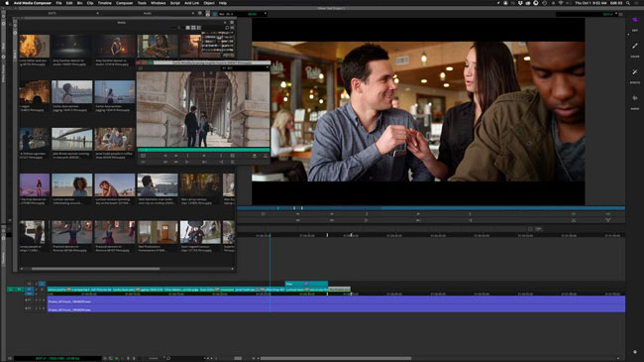The width and height of the screenshot is (644, 362).
Task: Open the Clip menu
Action: [90, 3]
